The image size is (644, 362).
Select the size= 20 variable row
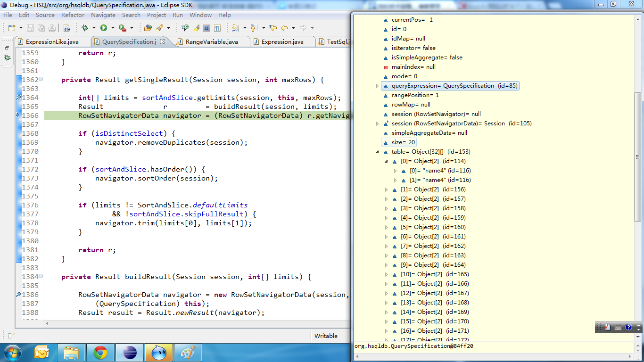(404, 142)
